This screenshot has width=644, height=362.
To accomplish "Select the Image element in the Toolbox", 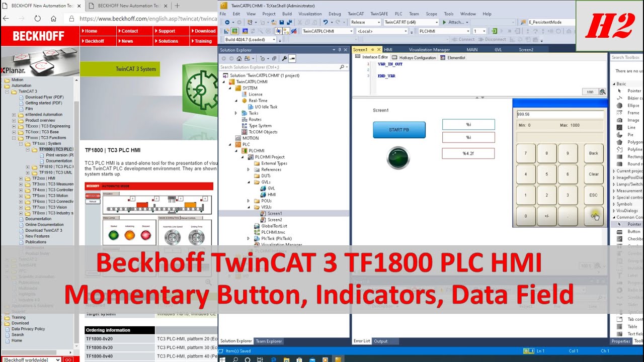I will (628, 120).
